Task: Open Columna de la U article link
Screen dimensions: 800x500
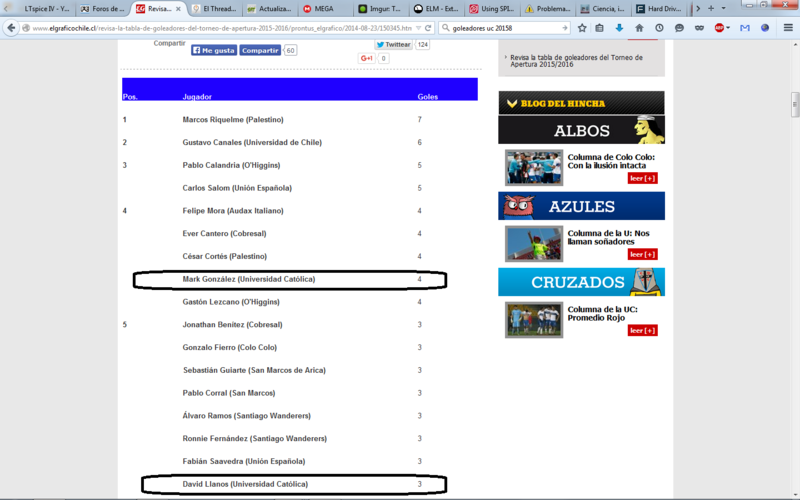Action: (608, 237)
